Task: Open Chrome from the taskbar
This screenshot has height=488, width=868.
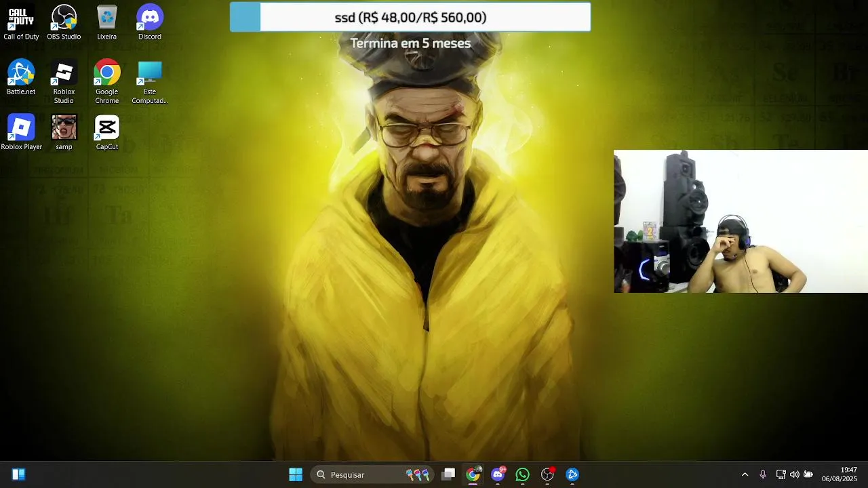Action: 473,474
